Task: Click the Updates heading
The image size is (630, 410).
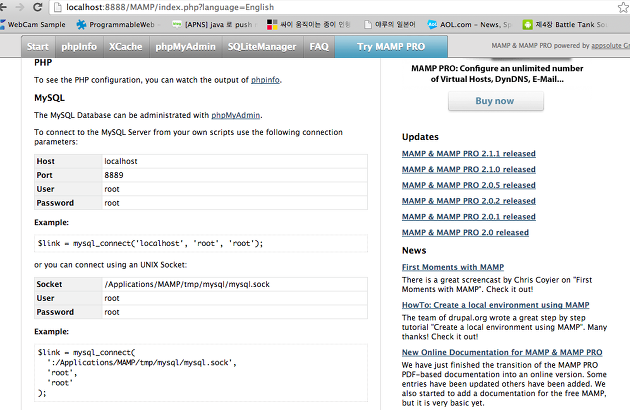Action: (420, 137)
